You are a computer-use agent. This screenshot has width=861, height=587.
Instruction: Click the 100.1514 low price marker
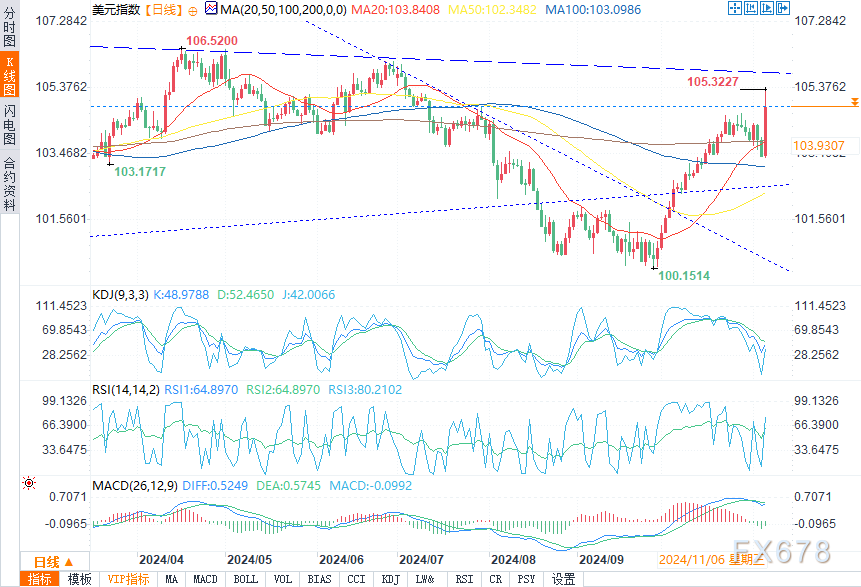click(685, 274)
